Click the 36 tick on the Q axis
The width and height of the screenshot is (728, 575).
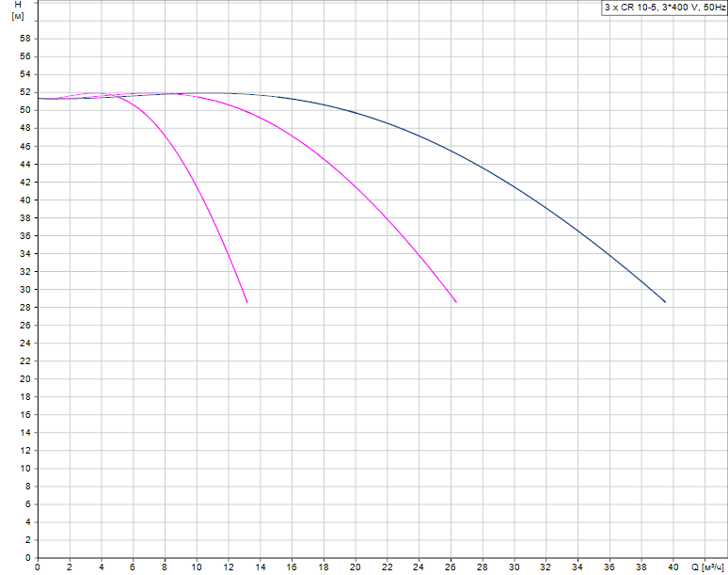609,567
